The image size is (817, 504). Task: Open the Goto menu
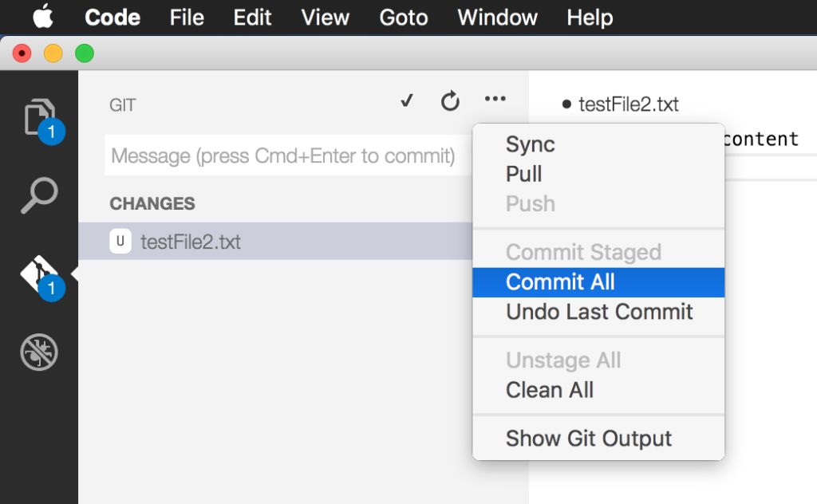pos(403,17)
